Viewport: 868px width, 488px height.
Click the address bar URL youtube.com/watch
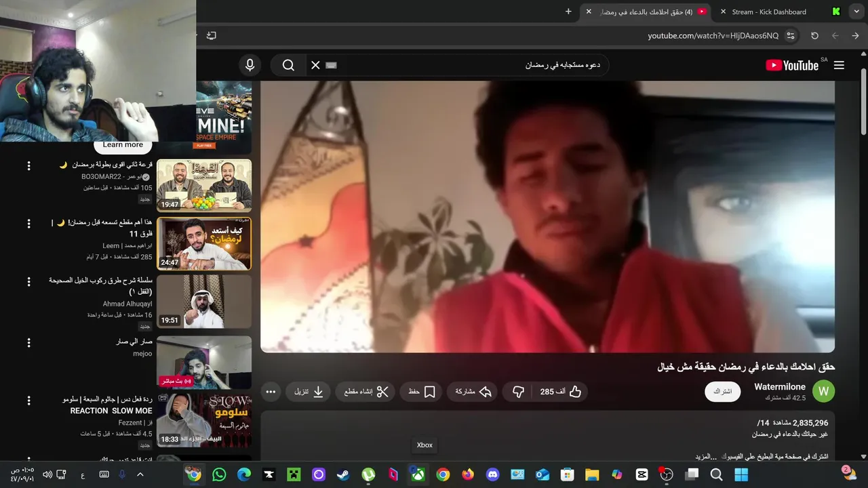coord(713,35)
